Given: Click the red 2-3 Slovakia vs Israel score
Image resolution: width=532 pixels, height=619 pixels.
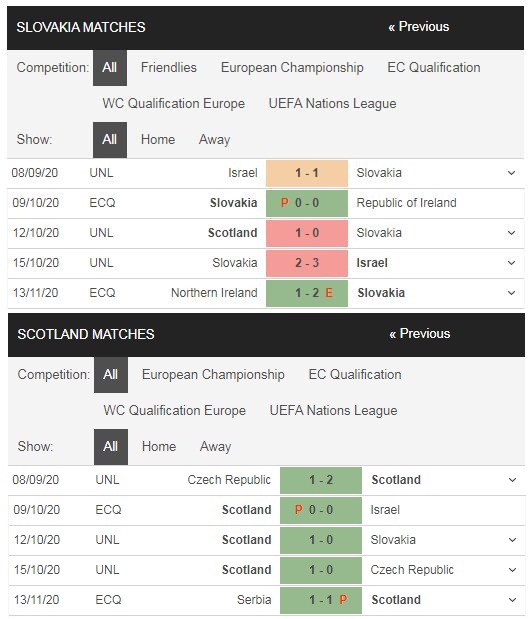Looking at the screenshot, I should point(307,263).
